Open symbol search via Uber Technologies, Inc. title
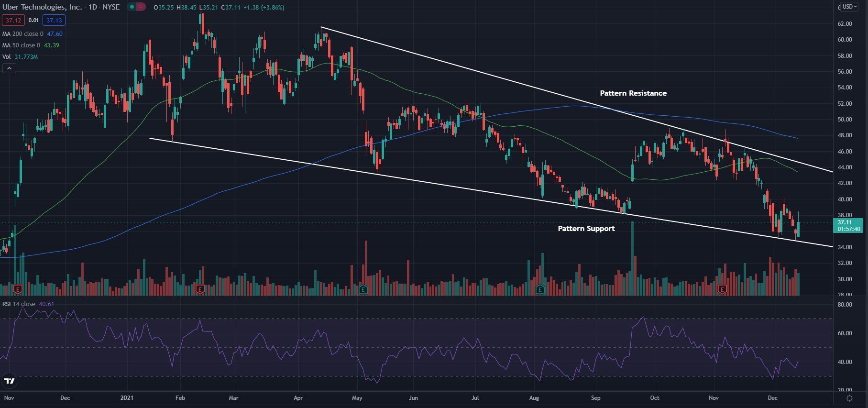Image resolution: width=868 pixels, height=408 pixels. pos(42,7)
